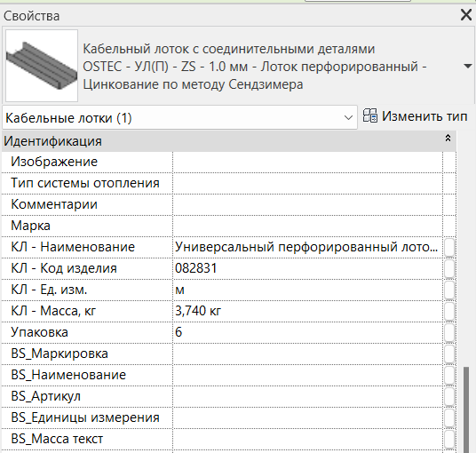This screenshot has height=453, width=476.
Task: Select the code value 082831
Action: 195,268
